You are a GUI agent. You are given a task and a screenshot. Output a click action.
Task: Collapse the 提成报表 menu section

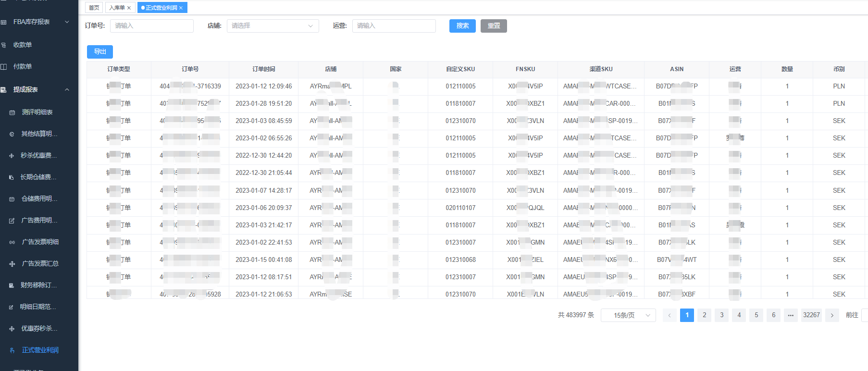67,90
